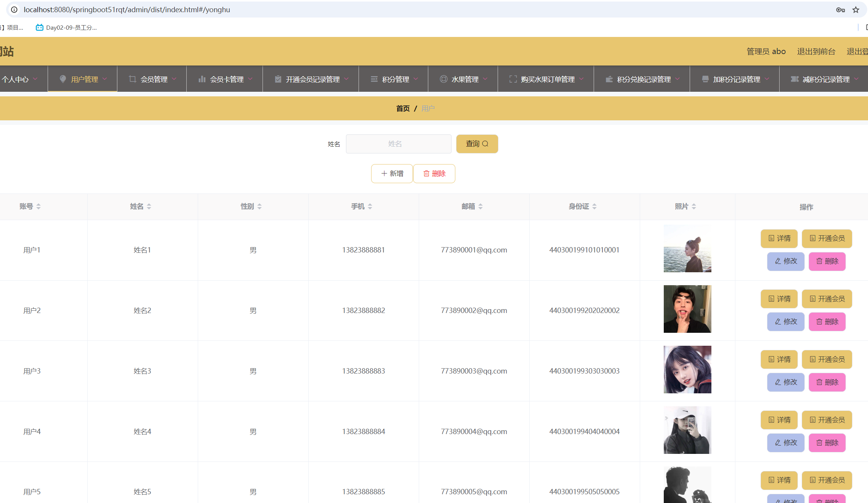Click the trash icon on 用户2's 删除 button
868x503 pixels.
(x=819, y=321)
